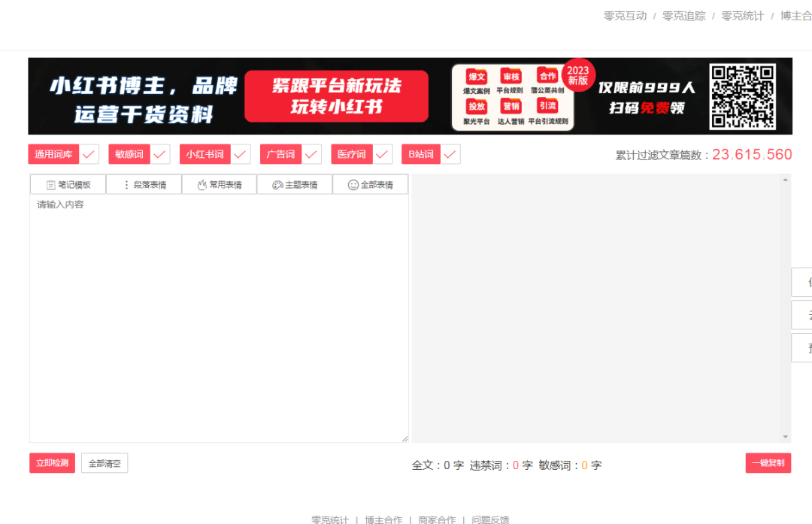
Task: Open the footer 博主合作 link
Action: [383, 519]
